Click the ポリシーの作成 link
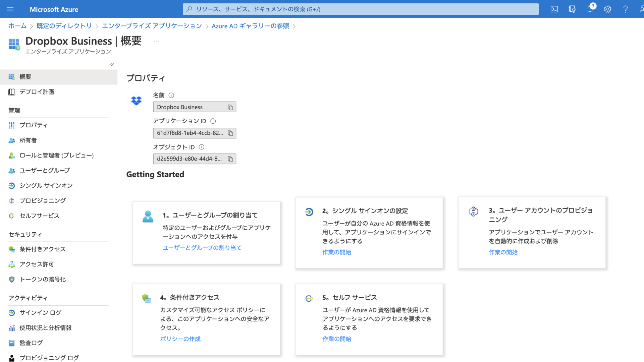The width and height of the screenshot is (644, 362). 180,339
